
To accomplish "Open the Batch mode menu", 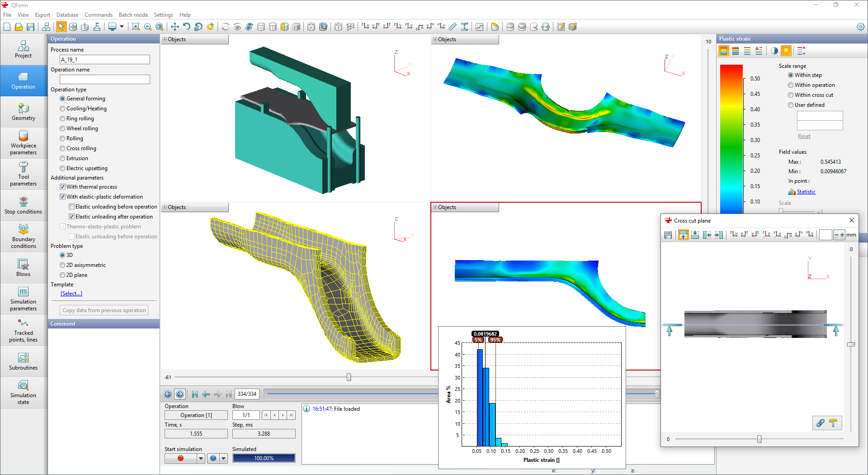I will pyautogui.click(x=133, y=15).
